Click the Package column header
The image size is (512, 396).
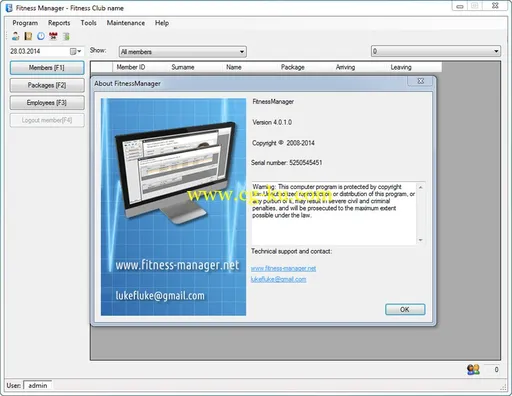pos(293,67)
